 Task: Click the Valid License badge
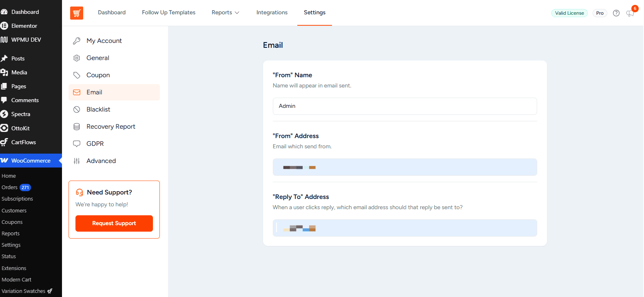(569, 13)
